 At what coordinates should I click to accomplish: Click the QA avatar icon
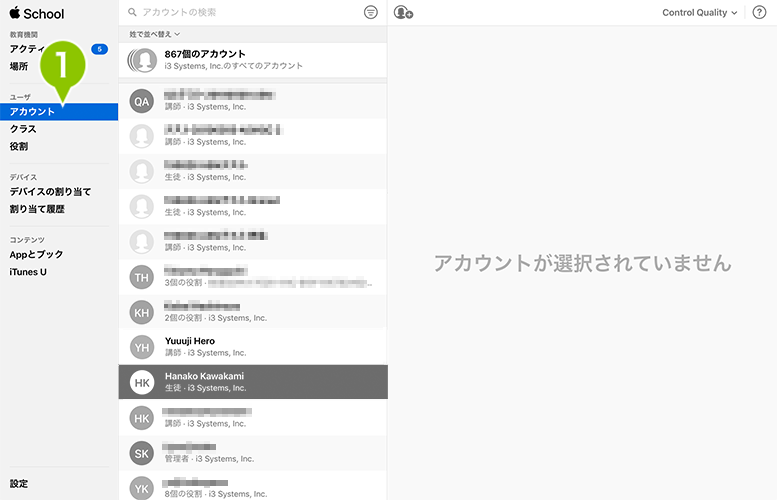coord(141,101)
